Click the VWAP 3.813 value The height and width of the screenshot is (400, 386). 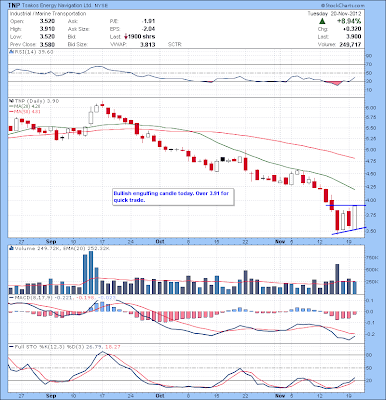pyautogui.click(x=148, y=44)
